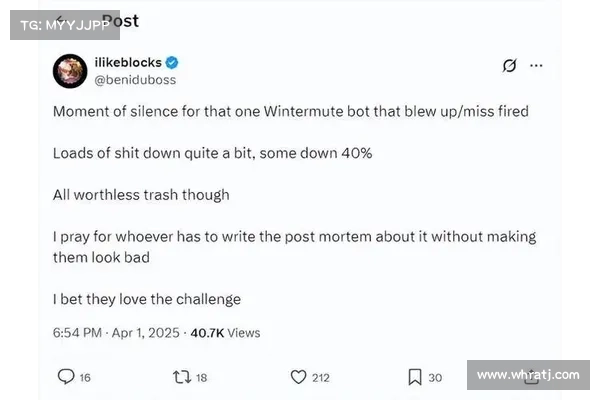Screen dimensions: 600x400
Task: Click the 212 likes count
Action: pyautogui.click(x=321, y=377)
